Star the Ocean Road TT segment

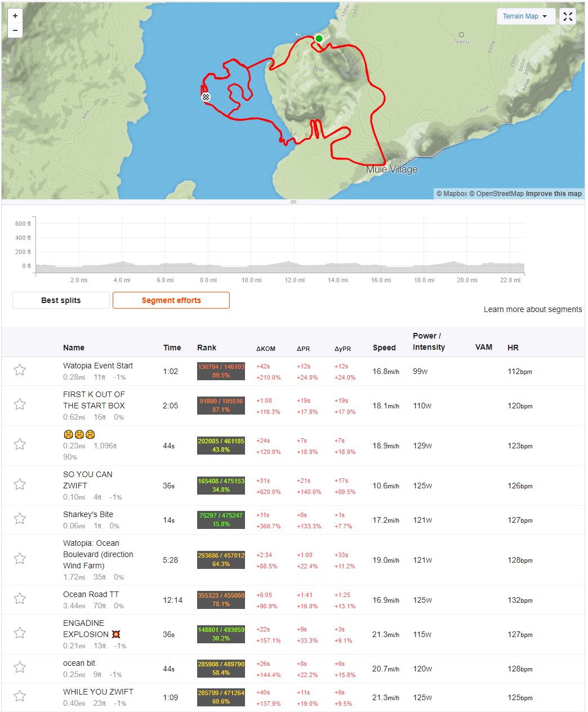tap(20, 599)
